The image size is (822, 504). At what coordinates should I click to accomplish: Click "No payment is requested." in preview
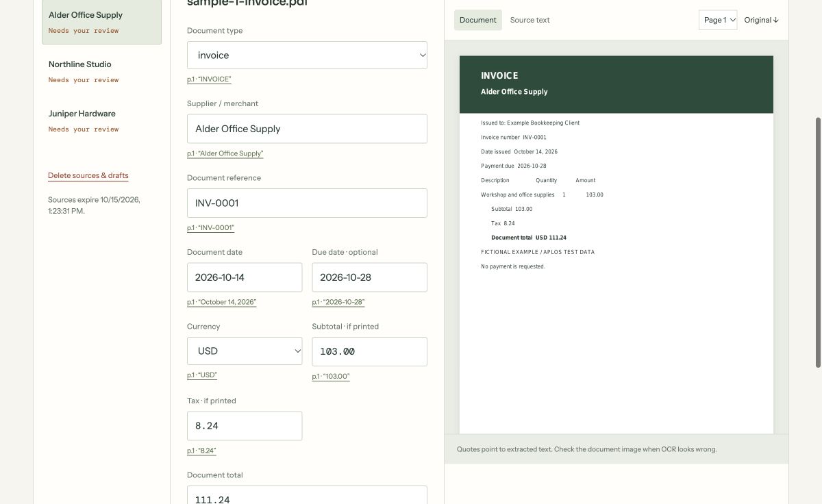click(x=513, y=266)
